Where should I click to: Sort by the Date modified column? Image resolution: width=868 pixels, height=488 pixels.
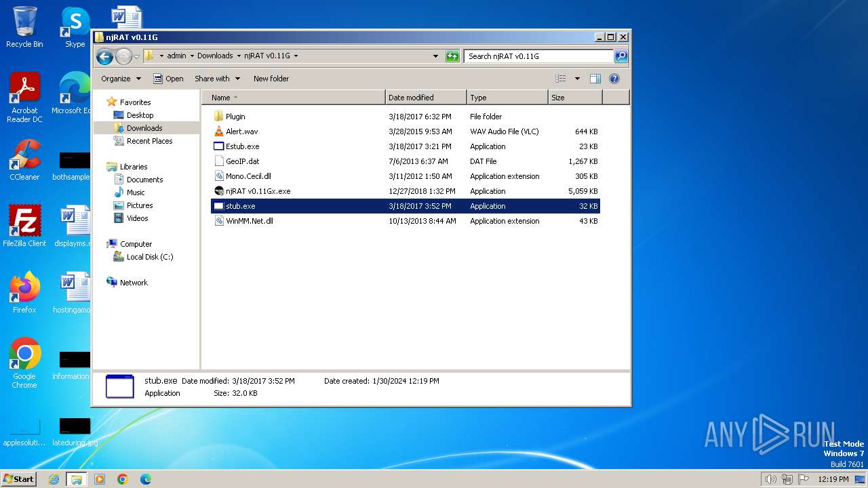point(426,98)
